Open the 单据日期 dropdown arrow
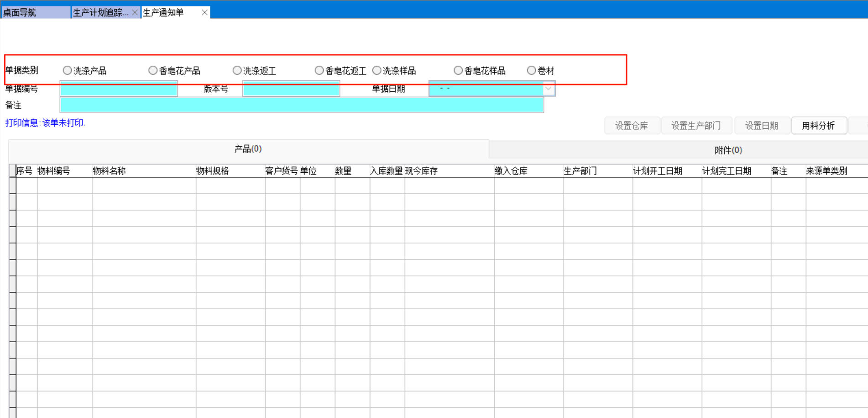Screen dimensions: 868x418 (549, 89)
